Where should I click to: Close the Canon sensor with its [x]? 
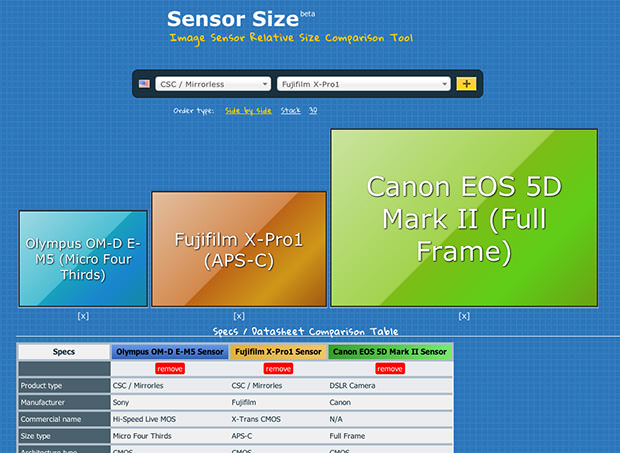click(x=464, y=316)
